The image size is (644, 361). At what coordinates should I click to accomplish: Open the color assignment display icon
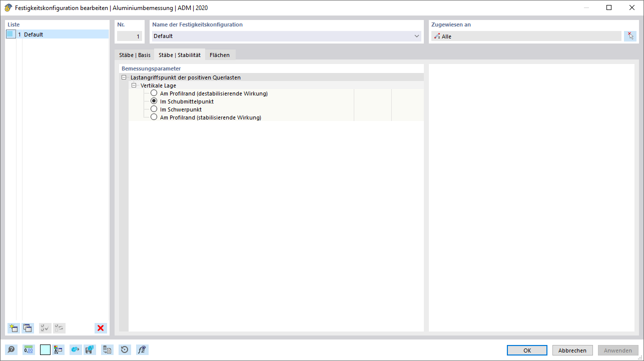(x=58, y=350)
